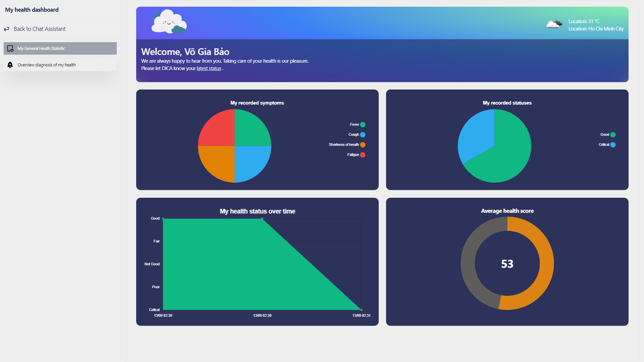This screenshot has height=362, width=644.
Task: Click the back arrow icon in sidebar
Action: point(7,29)
